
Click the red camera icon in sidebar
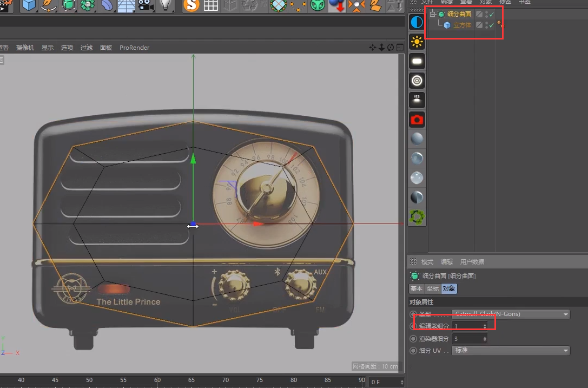tap(417, 120)
